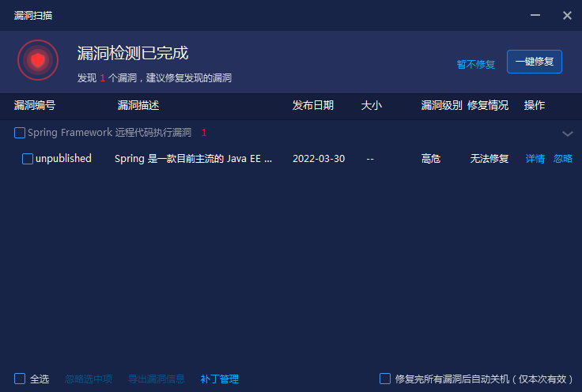This screenshot has height=392, width=582.
Task: Click the 大小 column header
Action: point(371,105)
